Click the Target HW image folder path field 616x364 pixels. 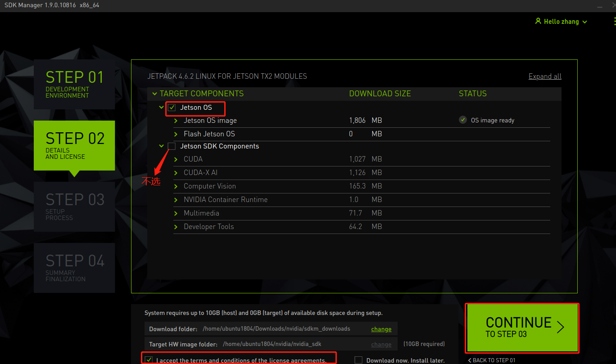[x=272, y=344]
